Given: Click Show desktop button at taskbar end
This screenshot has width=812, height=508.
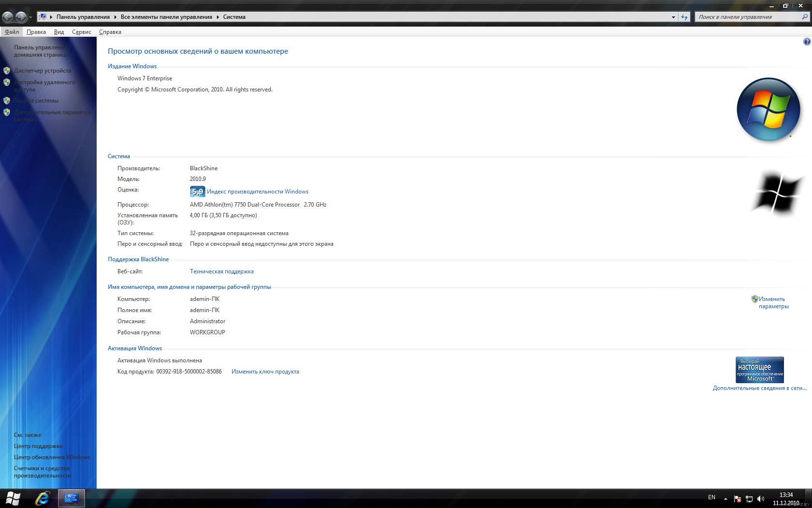Looking at the screenshot, I should (808, 498).
